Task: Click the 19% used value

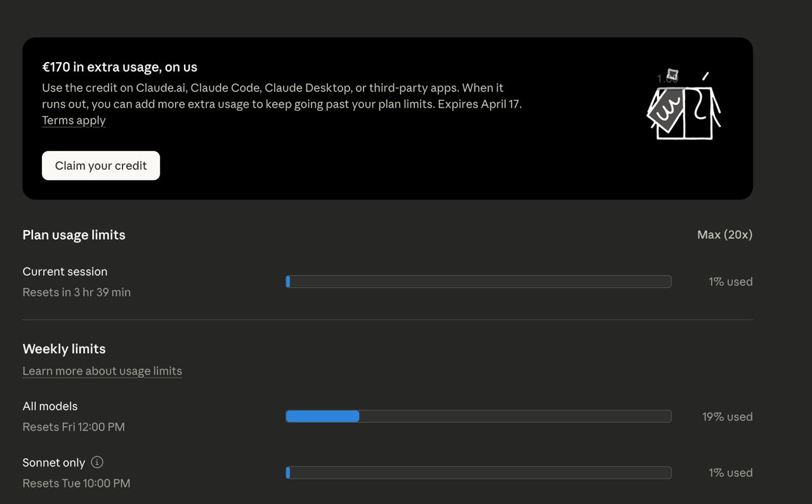Action: pos(727,417)
